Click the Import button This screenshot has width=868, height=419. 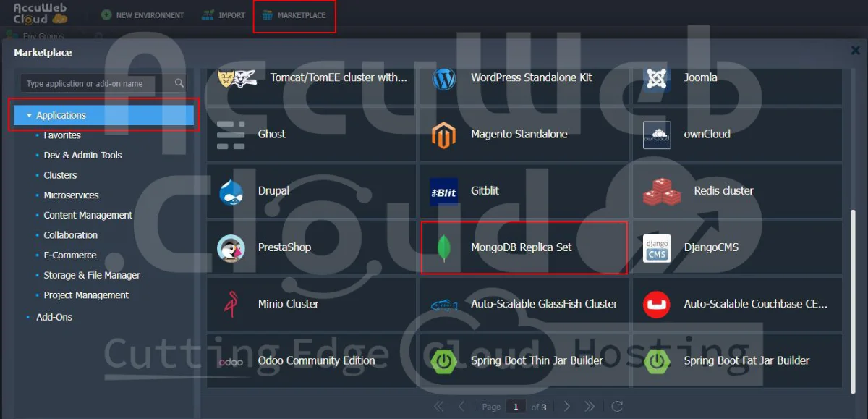pos(224,15)
